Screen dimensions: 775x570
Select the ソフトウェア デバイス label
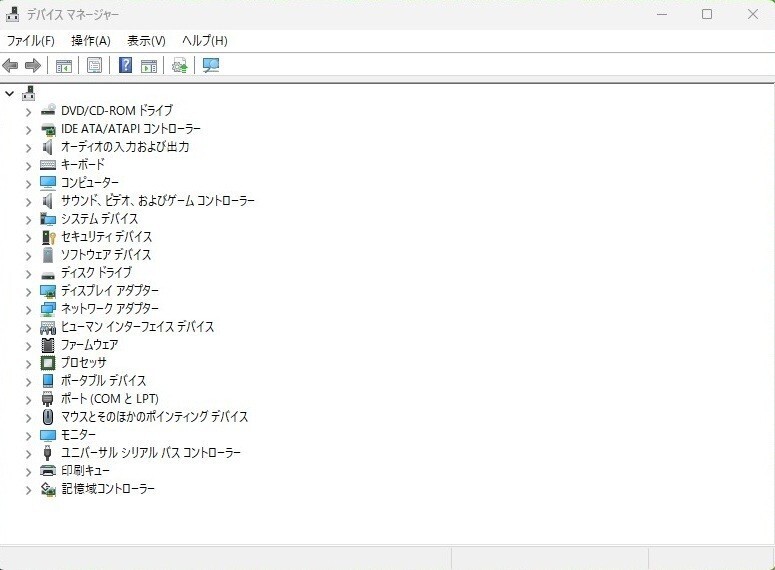pos(106,255)
